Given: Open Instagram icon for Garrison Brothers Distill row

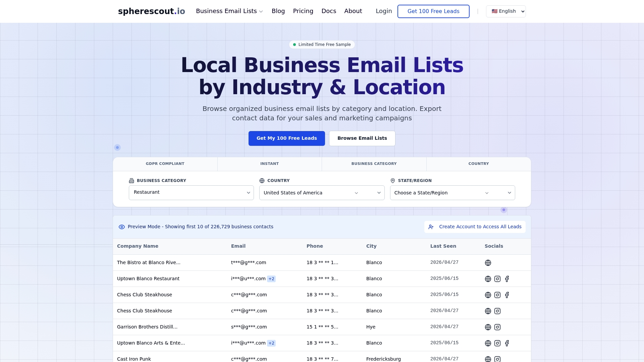Looking at the screenshot, I should pyautogui.click(x=497, y=327).
